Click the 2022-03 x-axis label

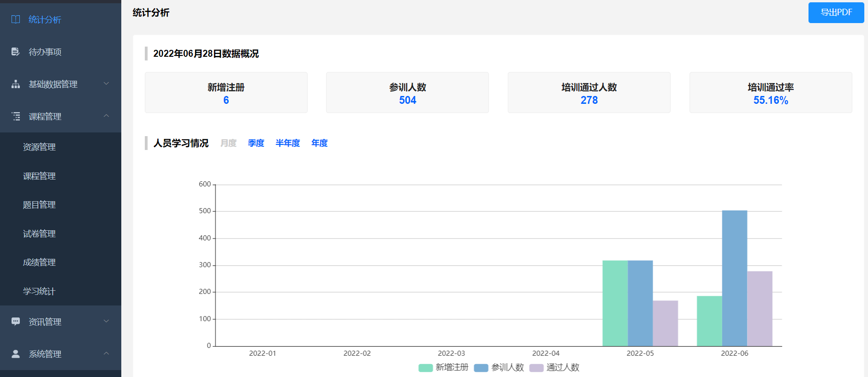click(452, 353)
